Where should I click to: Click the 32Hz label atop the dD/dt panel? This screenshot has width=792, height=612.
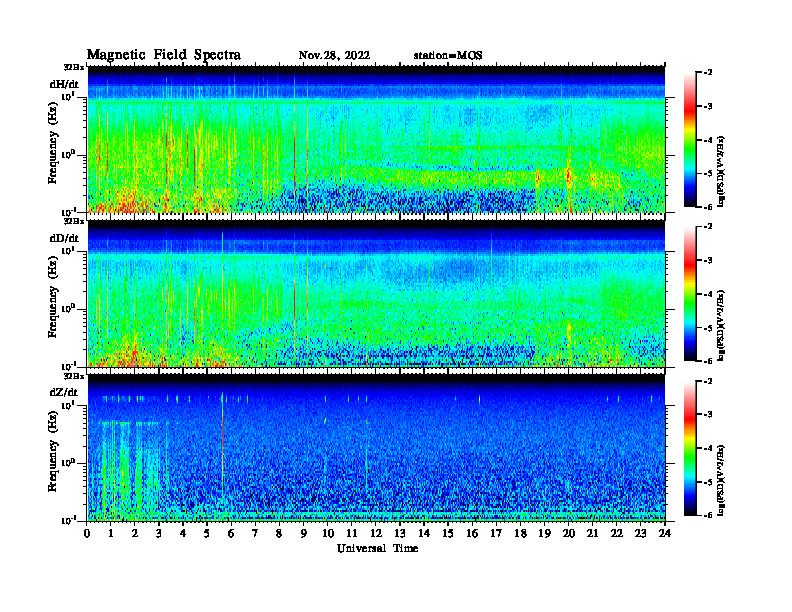pyautogui.click(x=74, y=221)
